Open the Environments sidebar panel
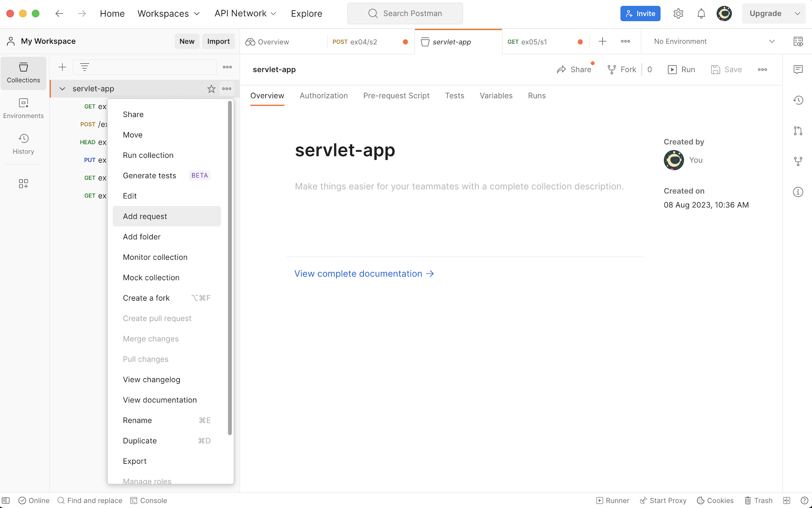The image size is (812, 508). pos(23,109)
